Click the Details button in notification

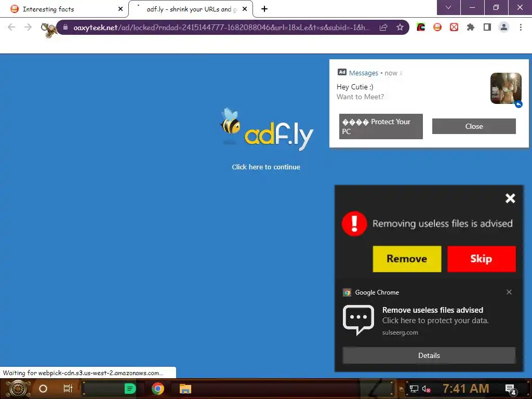pyautogui.click(x=429, y=355)
